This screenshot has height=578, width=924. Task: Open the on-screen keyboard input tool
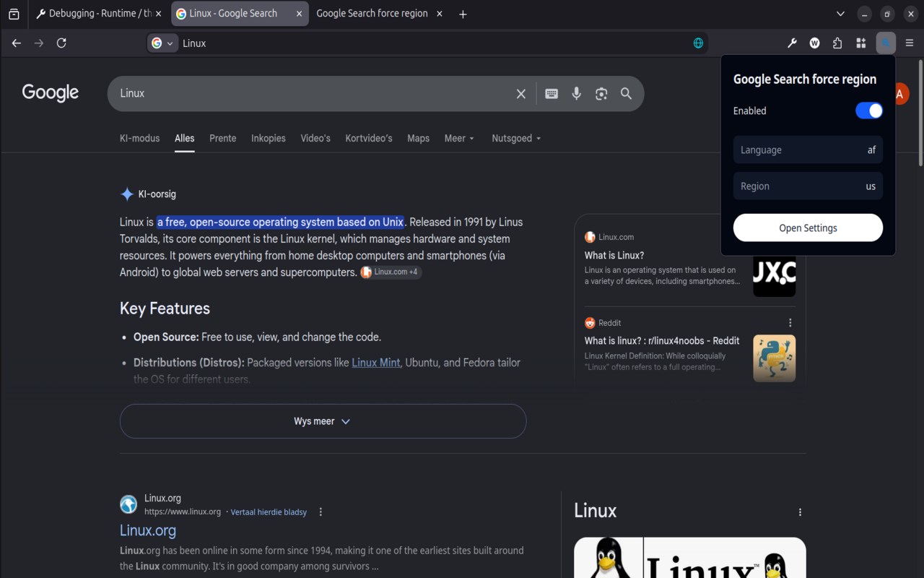pyautogui.click(x=552, y=94)
